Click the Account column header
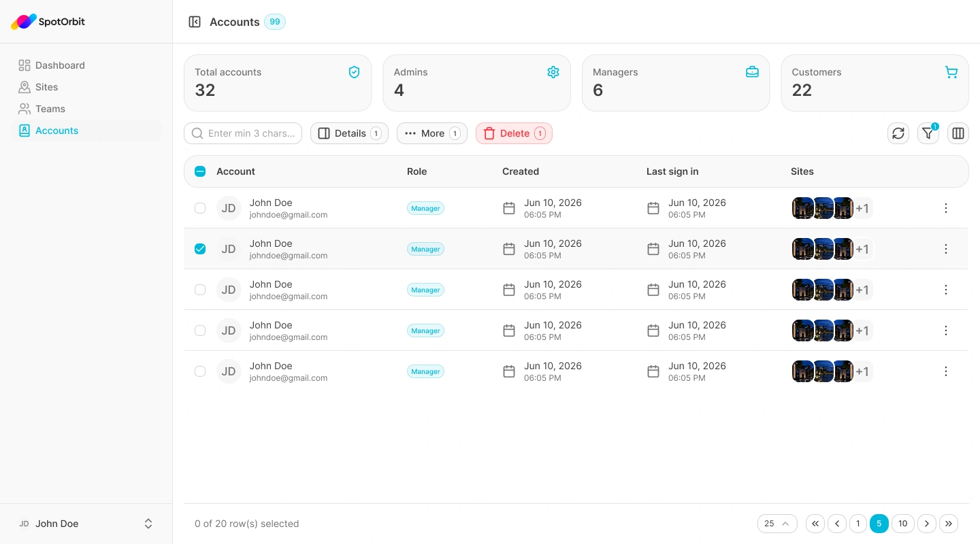Image resolution: width=980 pixels, height=544 pixels. point(235,171)
